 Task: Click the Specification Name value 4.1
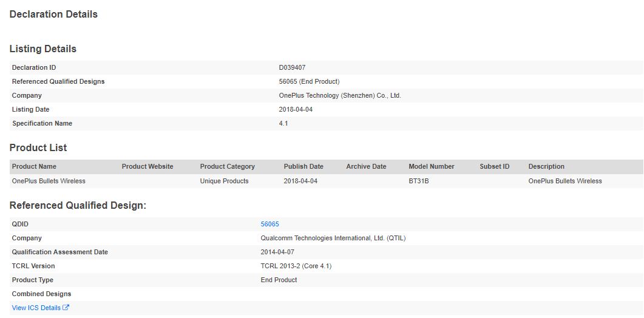283,123
